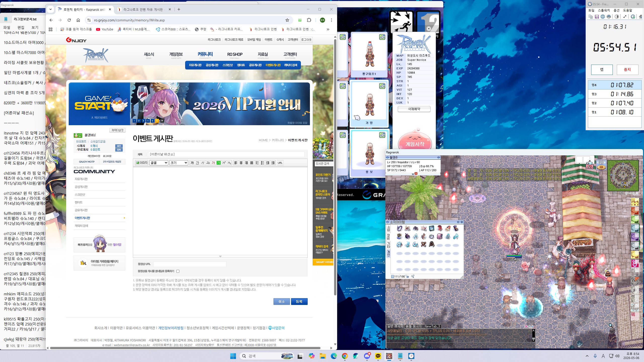Tick the video thumbnail registration checkbox
The height and width of the screenshot is (362, 644).
pyautogui.click(x=178, y=271)
